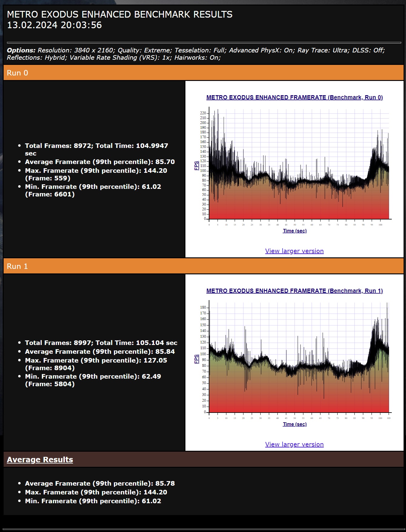
Task: Open larger version of Run 0 chart
Action: [x=294, y=251]
